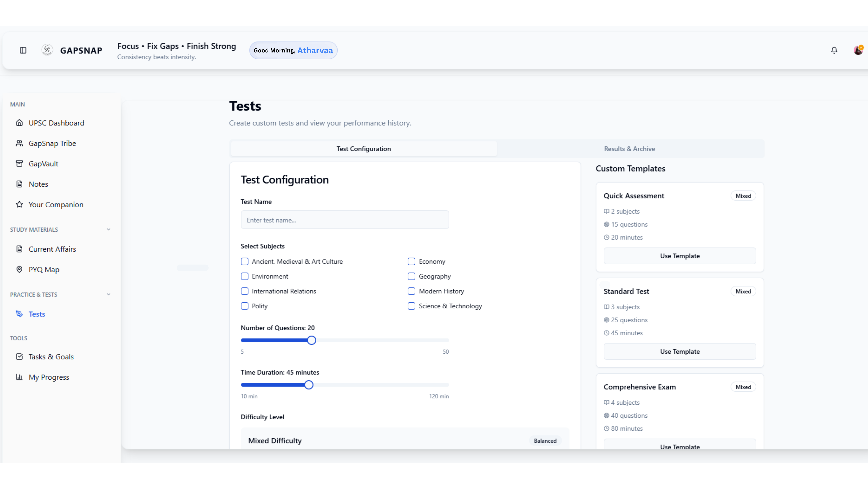The height and width of the screenshot is (488, 868).
Task: Select the GapSnap Tribe icon
Action: click(20, 143)
